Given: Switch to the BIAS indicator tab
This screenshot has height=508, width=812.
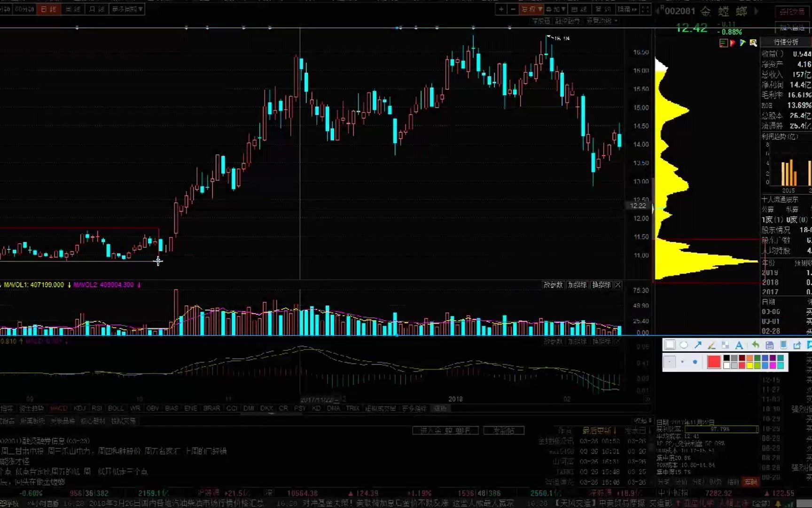Looking at the screenshot, I should 172,408.
